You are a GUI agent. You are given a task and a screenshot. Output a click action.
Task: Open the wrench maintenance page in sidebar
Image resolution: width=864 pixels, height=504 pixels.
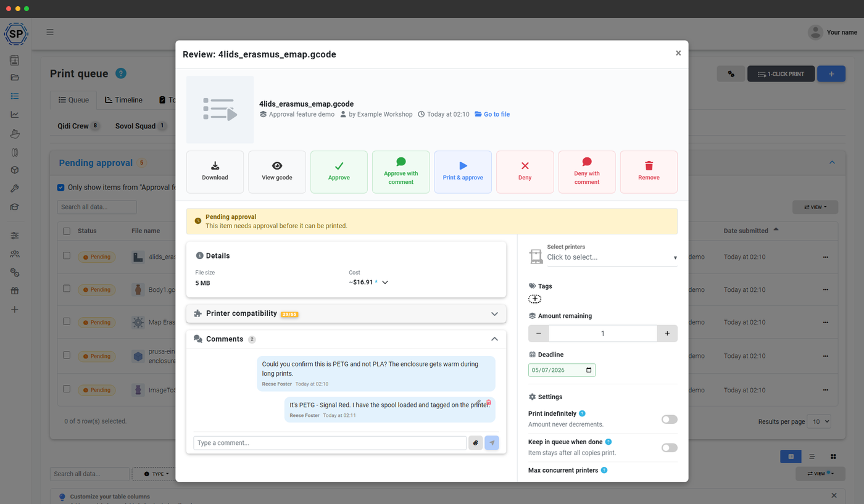click(15, 189)
